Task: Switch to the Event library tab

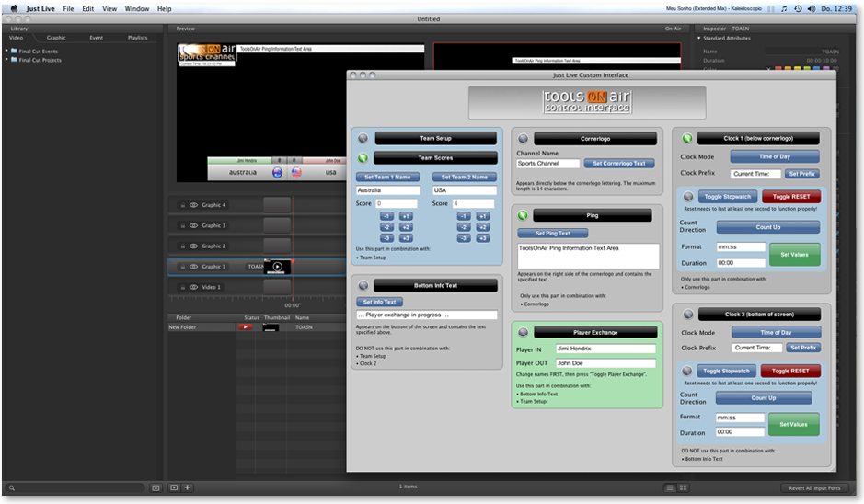Action: tap(97, 38)
